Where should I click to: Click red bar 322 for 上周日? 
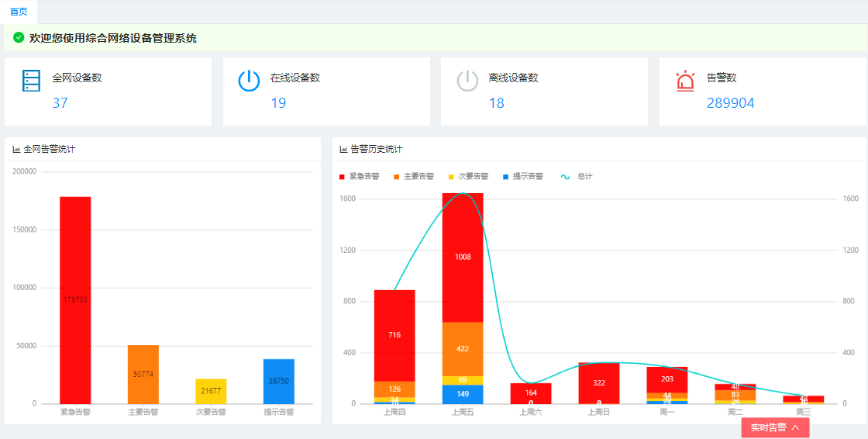[x=599, y=383]
